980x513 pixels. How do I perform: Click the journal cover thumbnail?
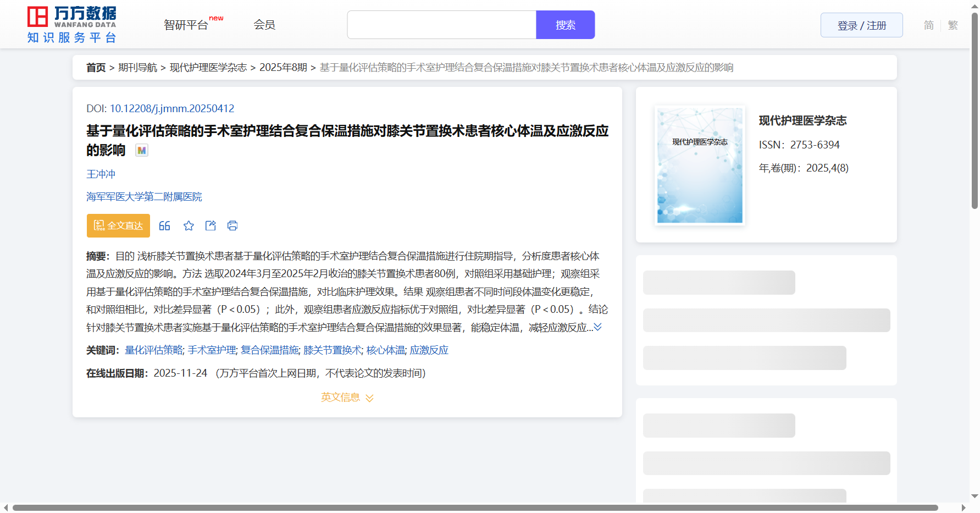tap(700, 165)
